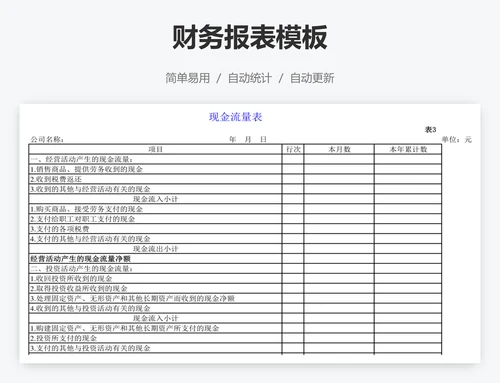Screen dimensions: 500x383
Task: Click row 一、经营活动产生的现金流量
Action: pyautogui.click(x=235, y=159)
